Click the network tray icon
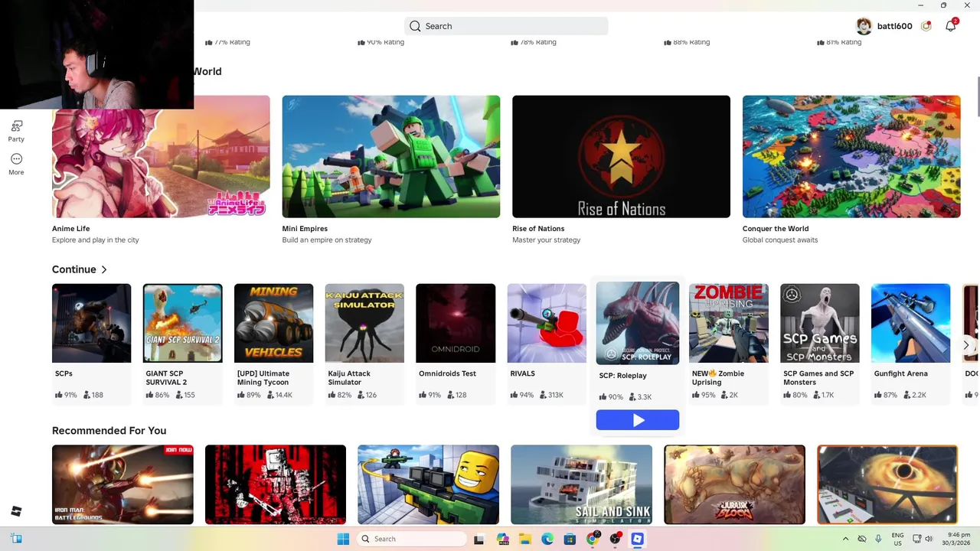The image size is (980, 551). tap(916, 539)
